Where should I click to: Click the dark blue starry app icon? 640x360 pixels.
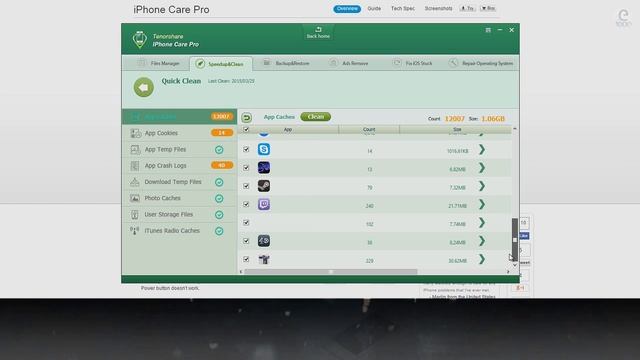point(264,168)
